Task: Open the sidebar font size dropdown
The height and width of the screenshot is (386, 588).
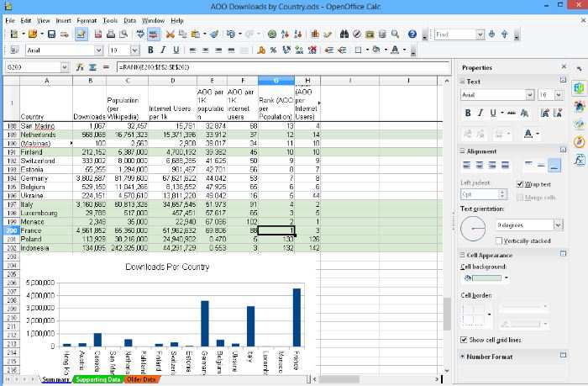Action: (559, 95)
